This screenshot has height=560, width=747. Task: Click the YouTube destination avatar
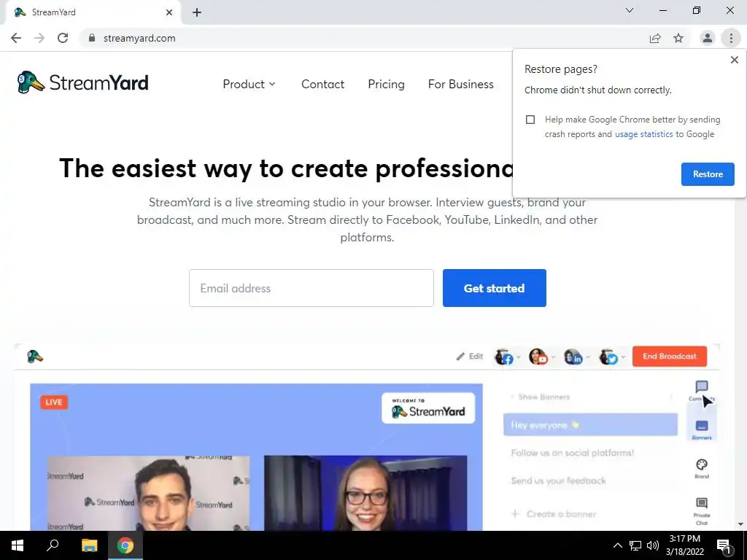tap(538, 357)
